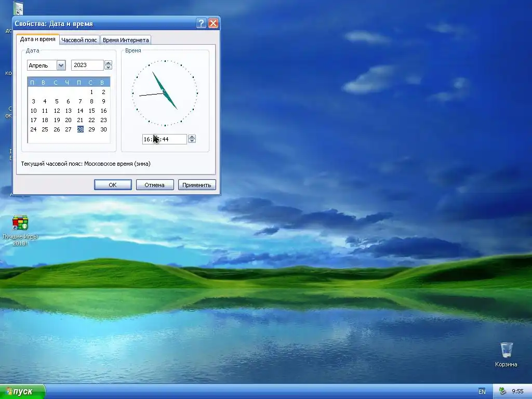Select day 9 in the calendar
Viewport: 532px width, 399px height.
coord(103,101)
